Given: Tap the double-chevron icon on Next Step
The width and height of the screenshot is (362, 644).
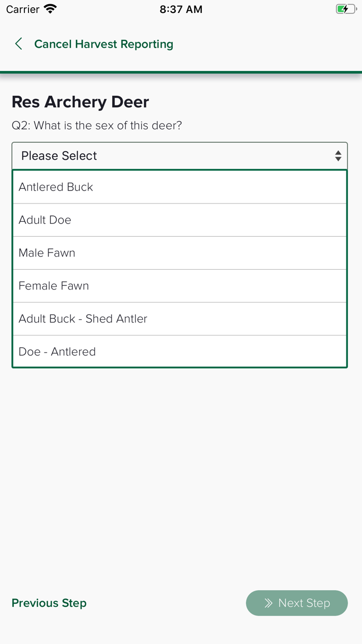Looking at the screenshot, I should 268,603.
